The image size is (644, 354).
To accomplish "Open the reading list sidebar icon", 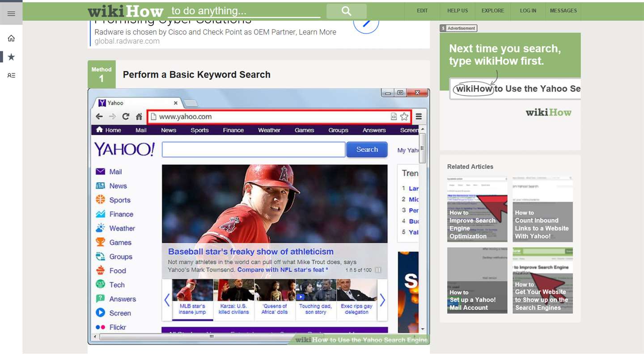I will point(11,76).
